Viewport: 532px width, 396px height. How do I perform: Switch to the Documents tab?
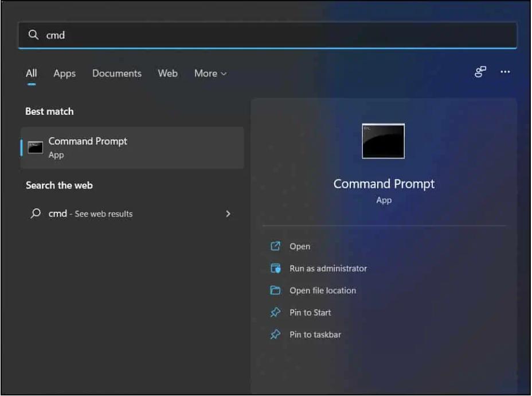pyautogui.click(x=117, y=73)
